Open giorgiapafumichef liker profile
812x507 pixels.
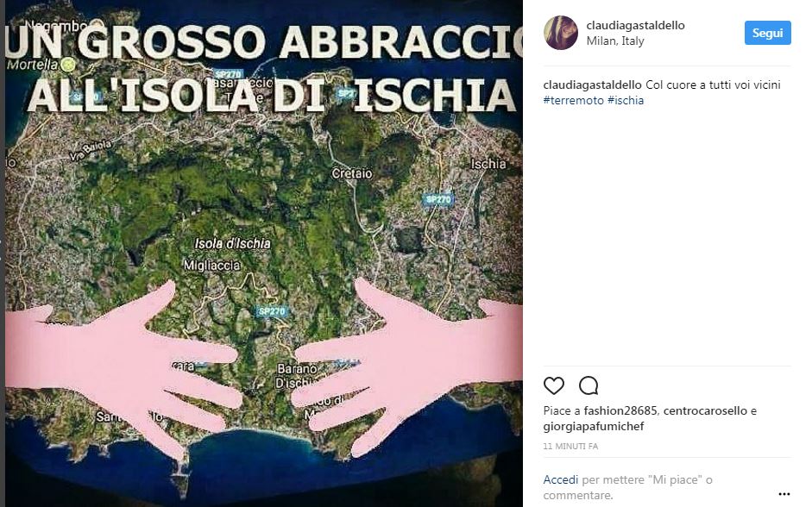(594, 426)
